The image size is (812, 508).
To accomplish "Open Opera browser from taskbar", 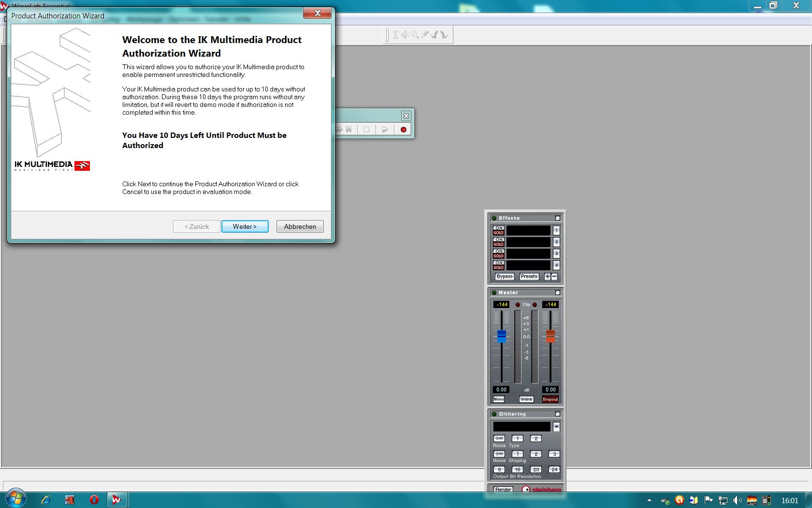I will [94, 500].
